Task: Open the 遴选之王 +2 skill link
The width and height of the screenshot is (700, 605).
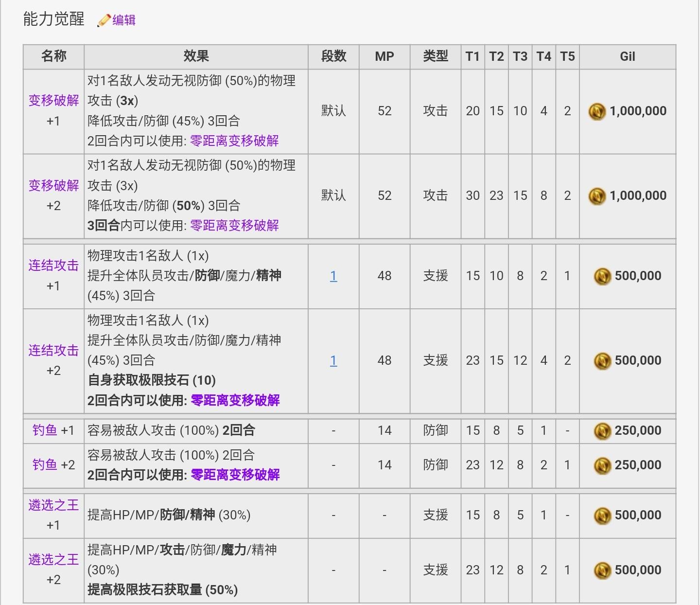Action: point(53,560)
